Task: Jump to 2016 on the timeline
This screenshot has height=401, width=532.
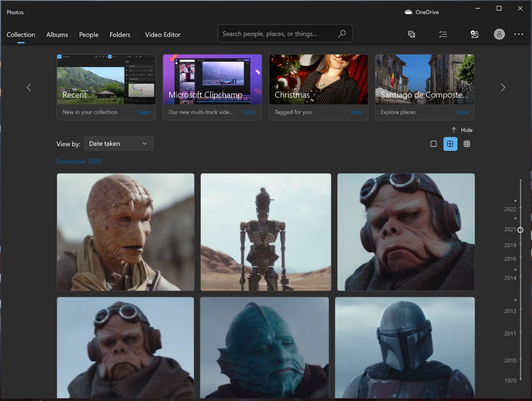Action: (510, 259)
